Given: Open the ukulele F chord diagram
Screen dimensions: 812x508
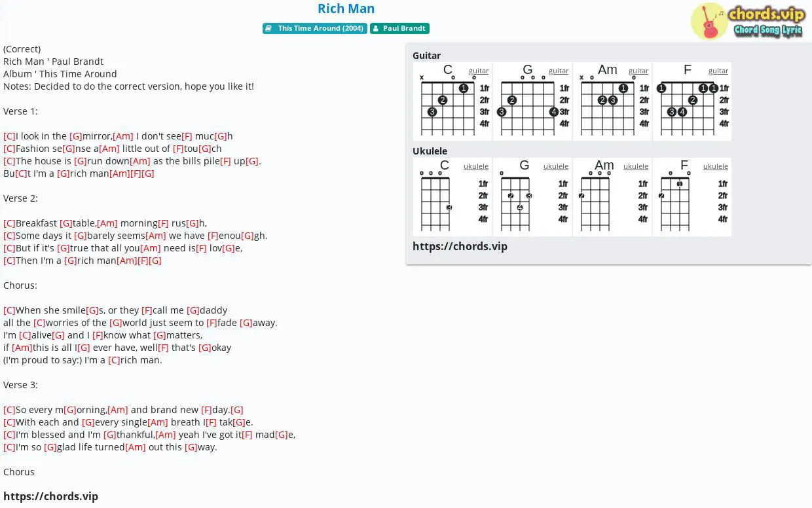Looking at the screenshot, I should pyautogui.click(x=692, y=197).
